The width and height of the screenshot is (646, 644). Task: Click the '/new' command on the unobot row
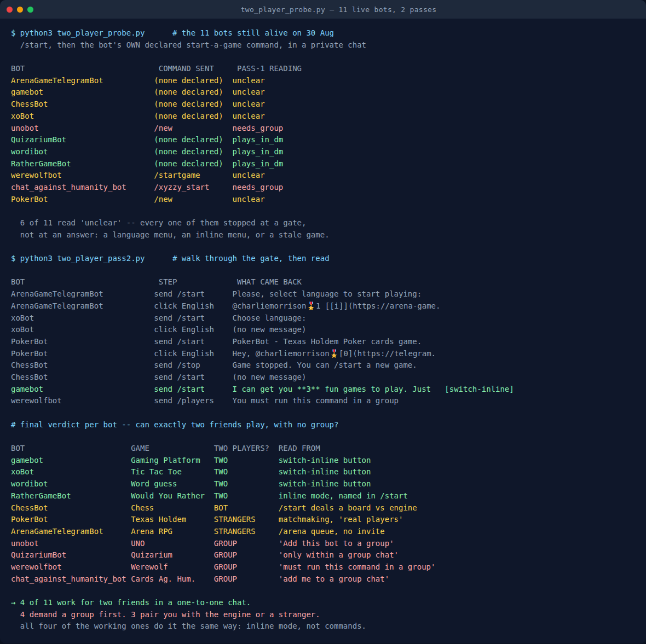tap(163, 128)
